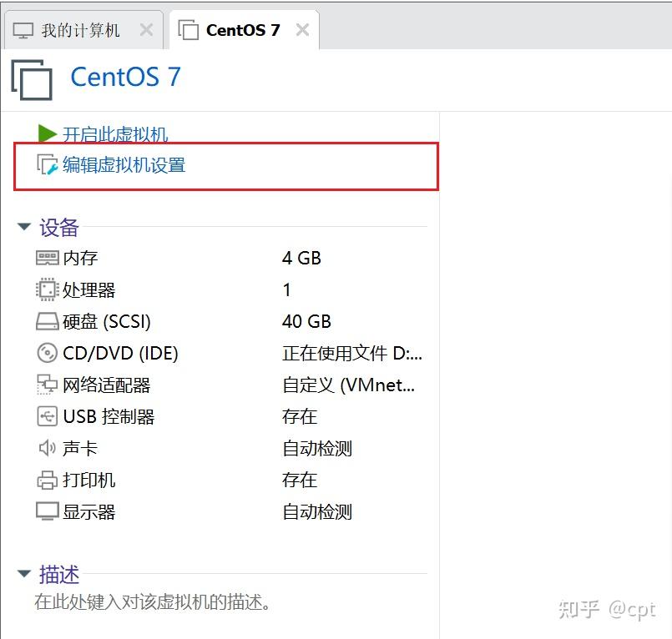
Task: Click the monitor icon on 我的计算机 tab
Action: tap(23, 30)
